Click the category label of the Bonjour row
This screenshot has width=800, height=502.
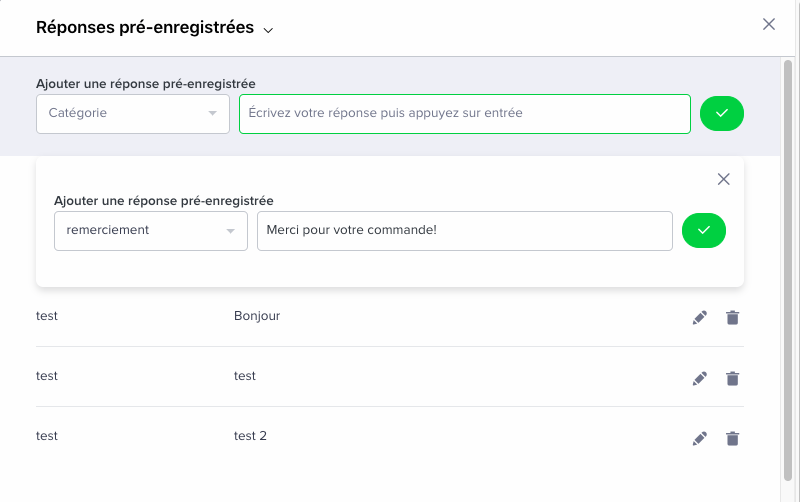[47, 316]
